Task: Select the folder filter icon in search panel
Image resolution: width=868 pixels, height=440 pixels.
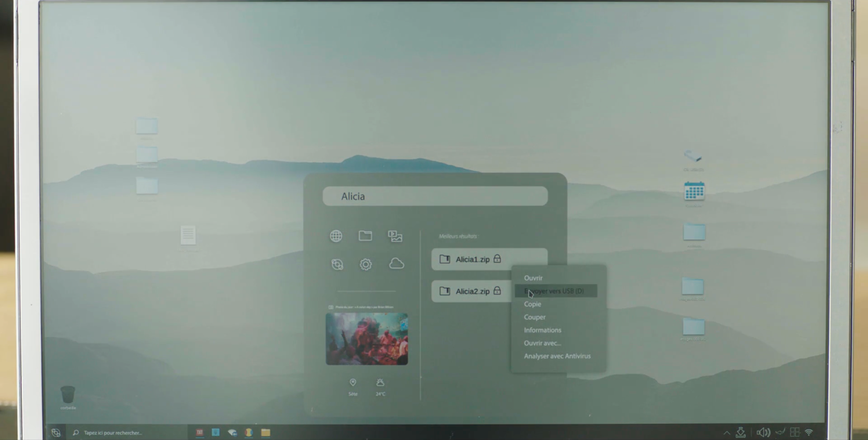Action: point(365,236)
